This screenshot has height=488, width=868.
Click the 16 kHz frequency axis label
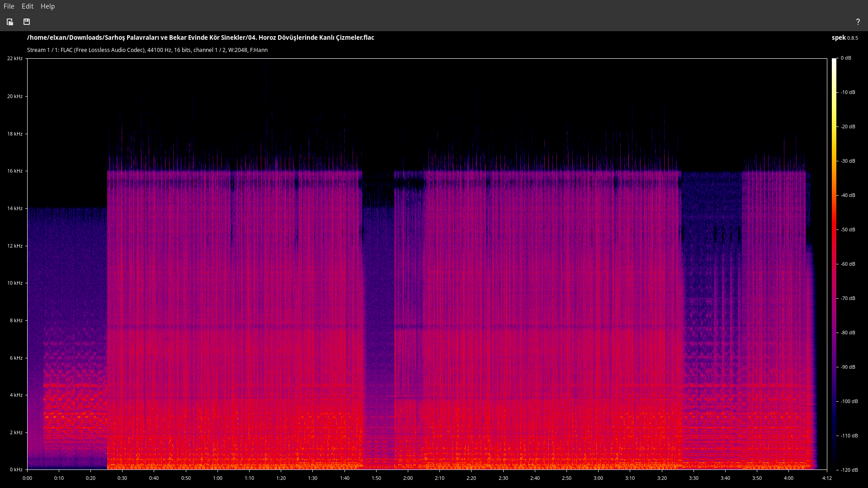pos(14,171)
